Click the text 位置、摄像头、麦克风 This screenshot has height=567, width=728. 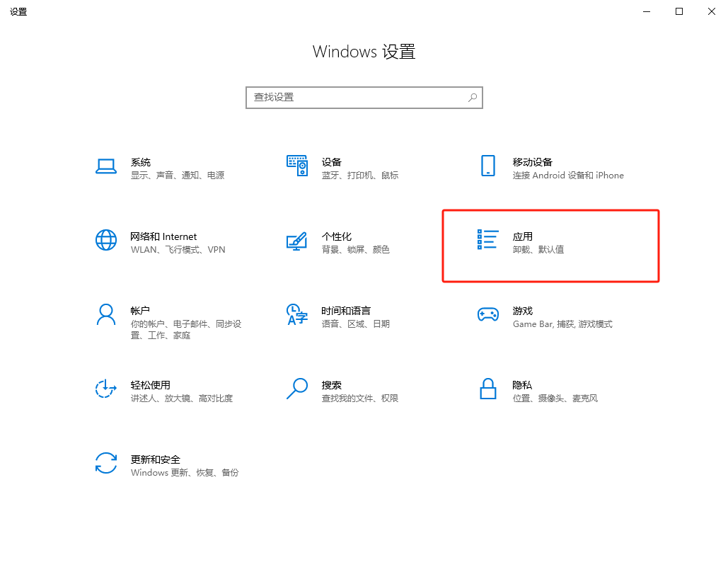[555, 398]
